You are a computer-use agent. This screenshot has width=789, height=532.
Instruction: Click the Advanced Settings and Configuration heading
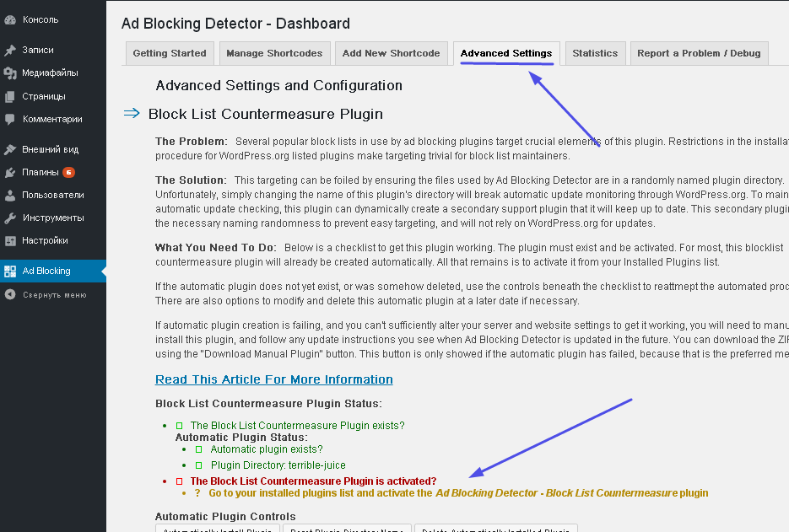tap(279, 85)
